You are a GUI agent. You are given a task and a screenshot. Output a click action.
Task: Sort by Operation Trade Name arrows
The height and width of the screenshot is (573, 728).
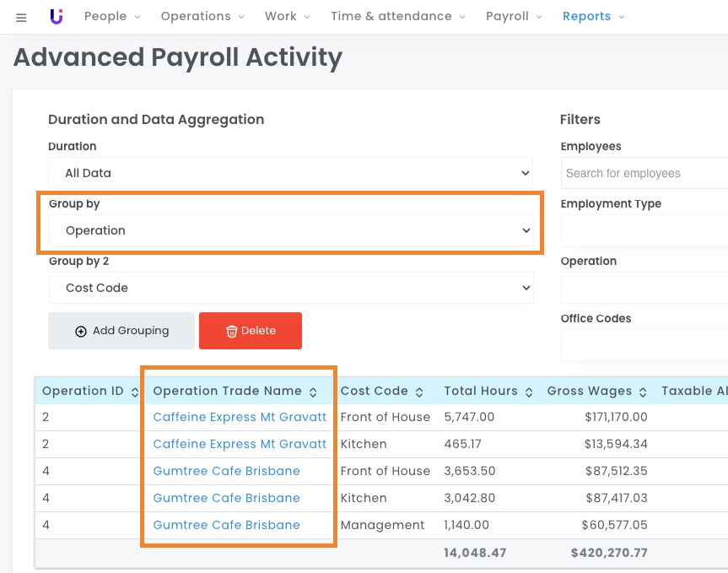313,392
